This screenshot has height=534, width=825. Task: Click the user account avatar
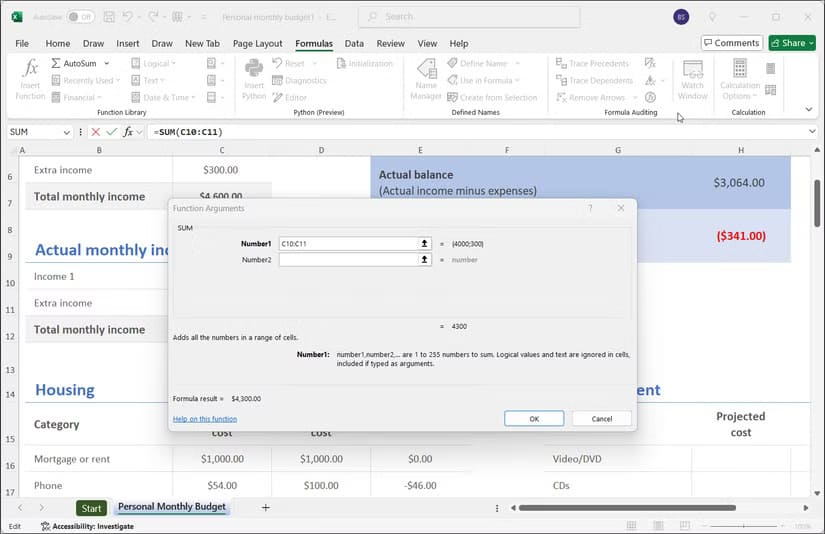681,17
